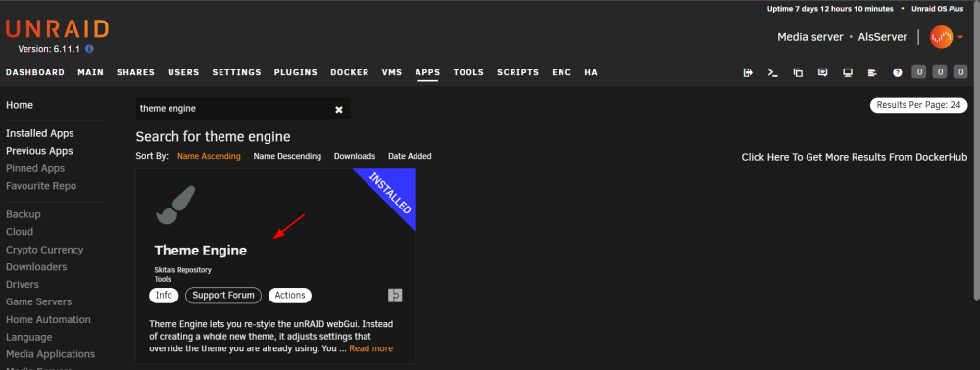Sort by Name Descending

coord(287,156)
